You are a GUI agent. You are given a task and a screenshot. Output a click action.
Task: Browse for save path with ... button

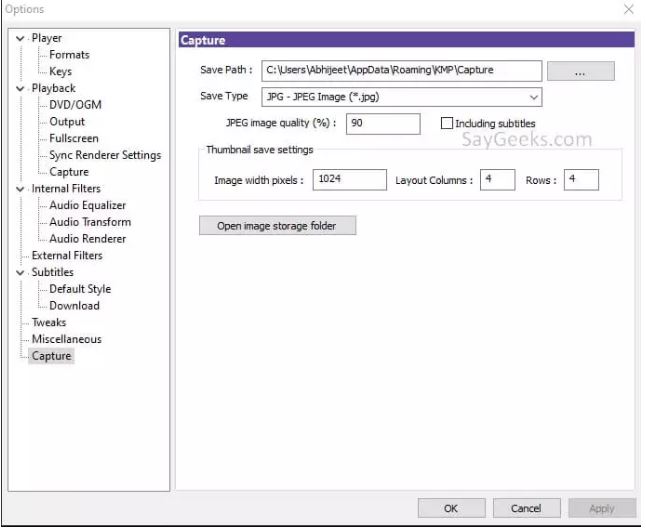[581, 72]
